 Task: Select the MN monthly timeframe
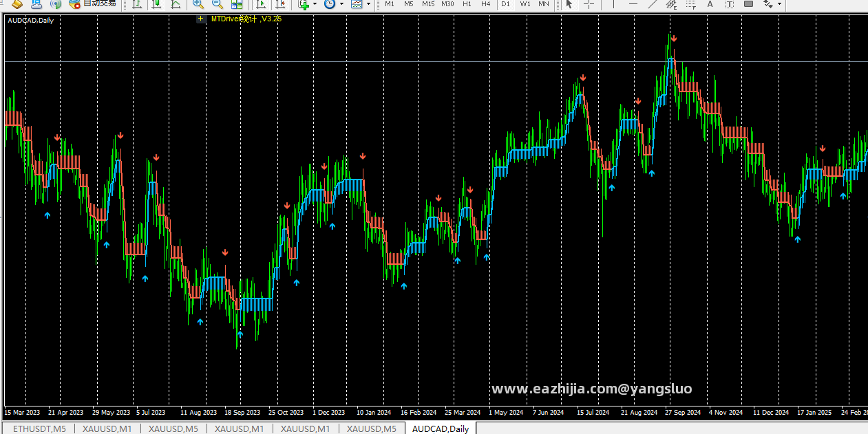[x=544, y=3]
